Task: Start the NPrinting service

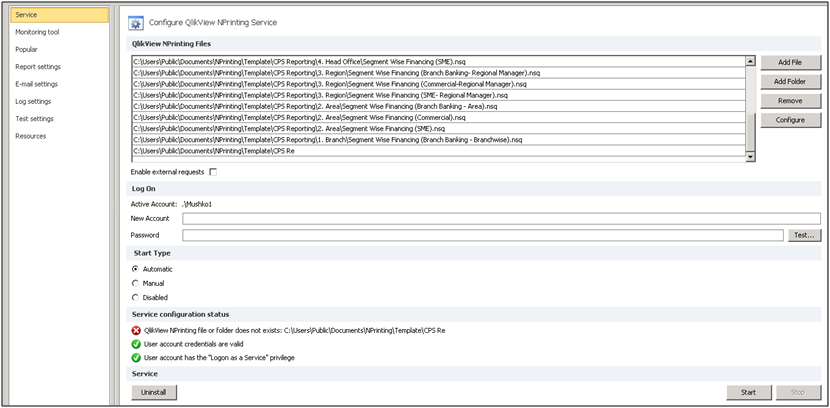Action: click(x=748, y=392)
